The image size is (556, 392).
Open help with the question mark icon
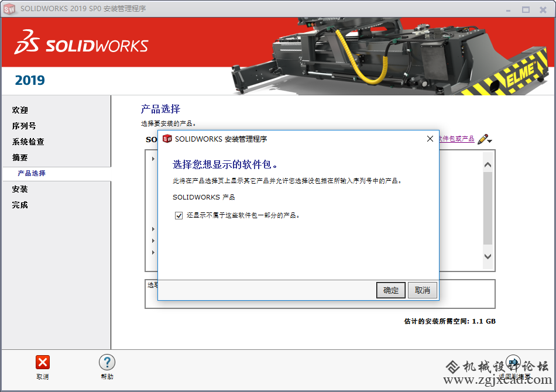(107, 363)
